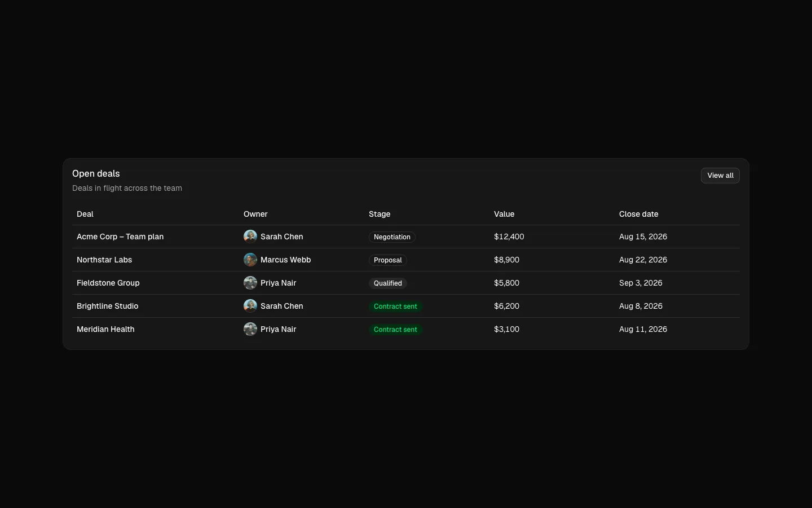Click Contract sent badge for Brightline Studio

(395, 306)
